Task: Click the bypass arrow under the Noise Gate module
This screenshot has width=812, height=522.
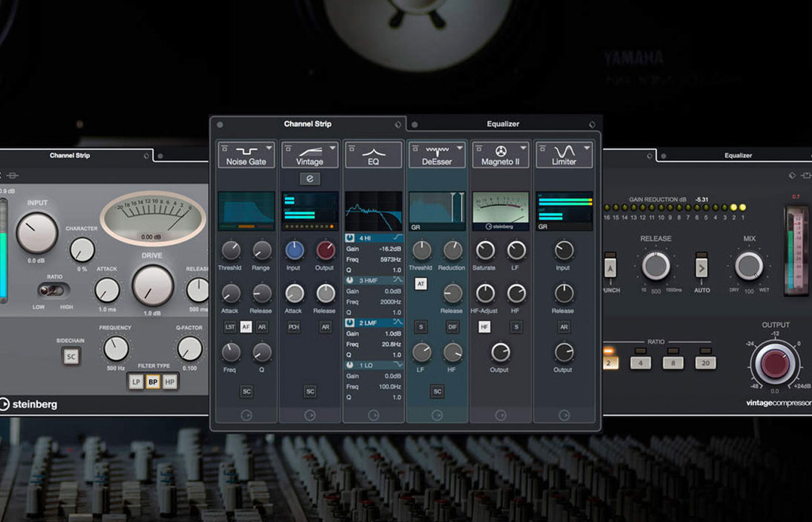Action: tap(246, 415)
